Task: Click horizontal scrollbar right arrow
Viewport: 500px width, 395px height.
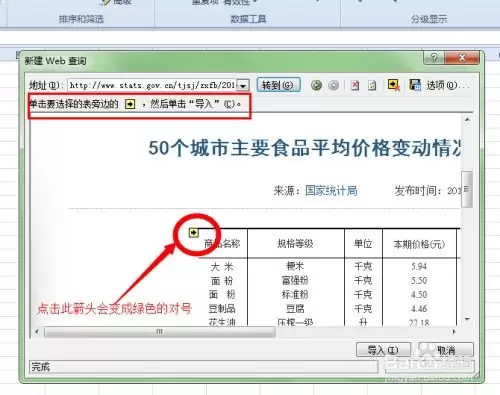Action: click(x=454, y=332)
